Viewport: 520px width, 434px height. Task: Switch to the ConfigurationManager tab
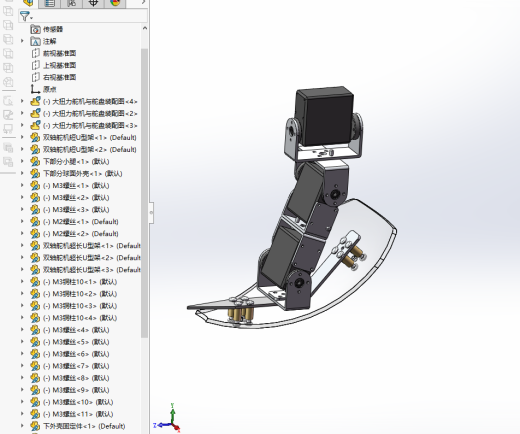click(x=71, y=3)
